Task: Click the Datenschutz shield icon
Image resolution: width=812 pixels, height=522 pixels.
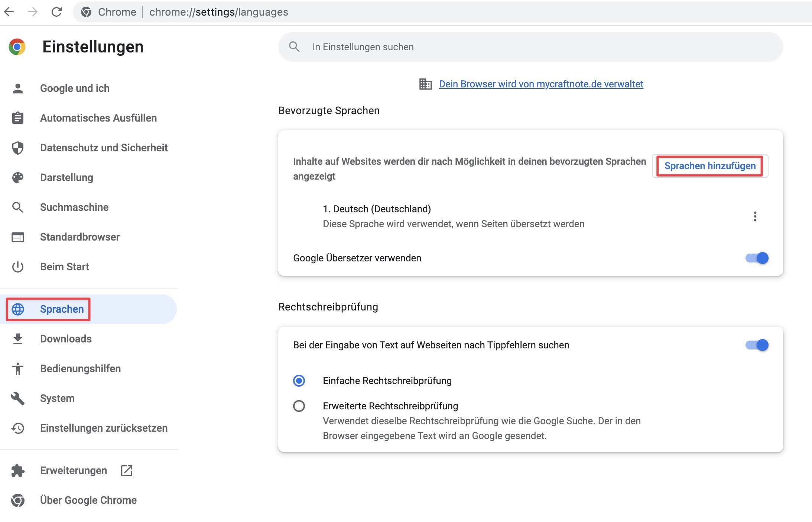Action: click(17, 148)
